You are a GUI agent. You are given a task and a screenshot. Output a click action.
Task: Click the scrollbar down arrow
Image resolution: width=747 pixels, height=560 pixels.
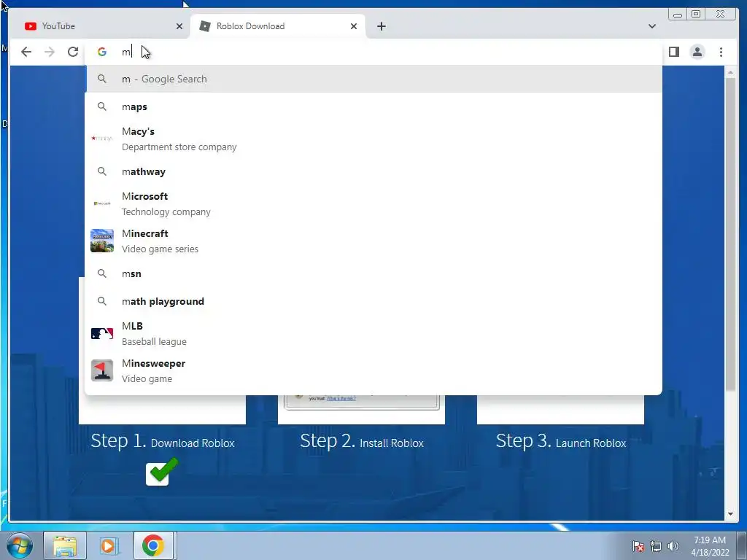click(x=730, y=514)
